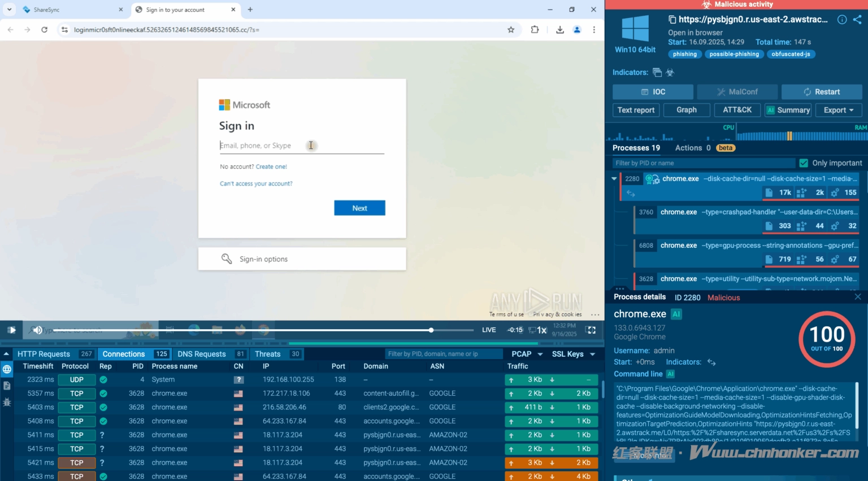868x481 pixels.
Task: Click the play button on the video bar
Action: click(x=11, y=330)
